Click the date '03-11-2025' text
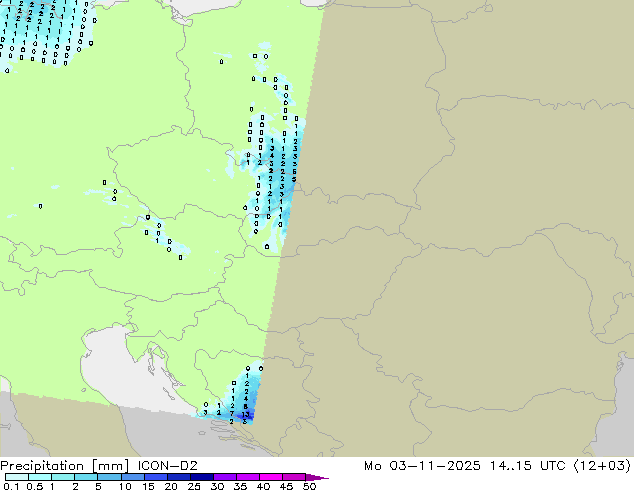This screenshot has height=490, width=634. [435, 466]
